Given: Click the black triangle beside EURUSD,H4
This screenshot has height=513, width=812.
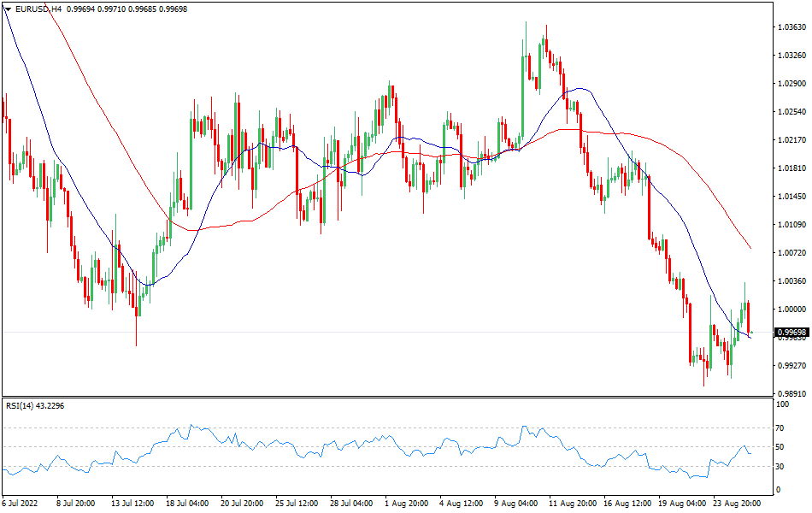Looking at the screenshot, I should click(x=8, y=9).
